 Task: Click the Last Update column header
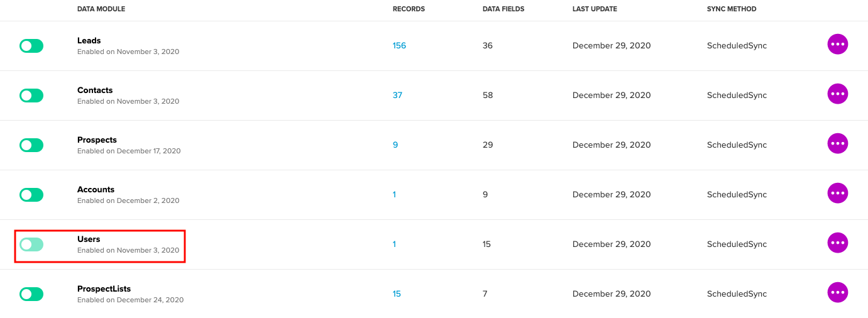point(595,9)
